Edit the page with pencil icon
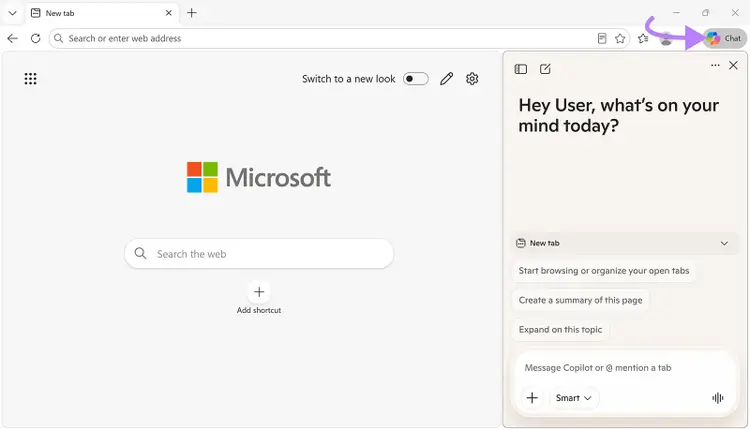Screen dimensions: 750x430 pyautogui.click(x=447, y=78)
